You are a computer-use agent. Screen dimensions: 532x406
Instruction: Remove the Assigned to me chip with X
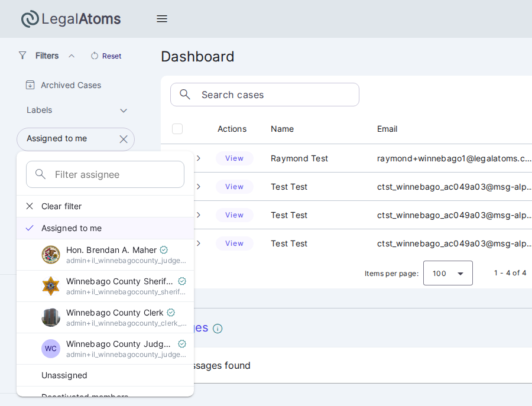coord(124,139)
